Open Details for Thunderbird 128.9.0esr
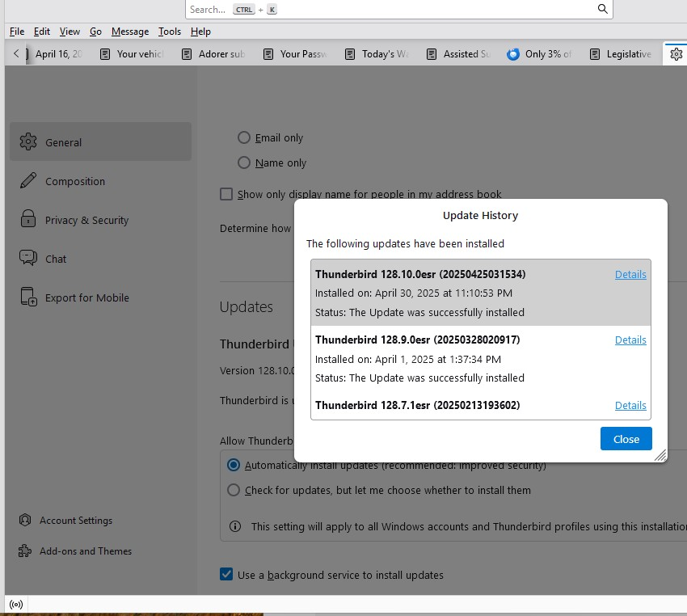Screen dimensions: 687x616 coord(630,340)
